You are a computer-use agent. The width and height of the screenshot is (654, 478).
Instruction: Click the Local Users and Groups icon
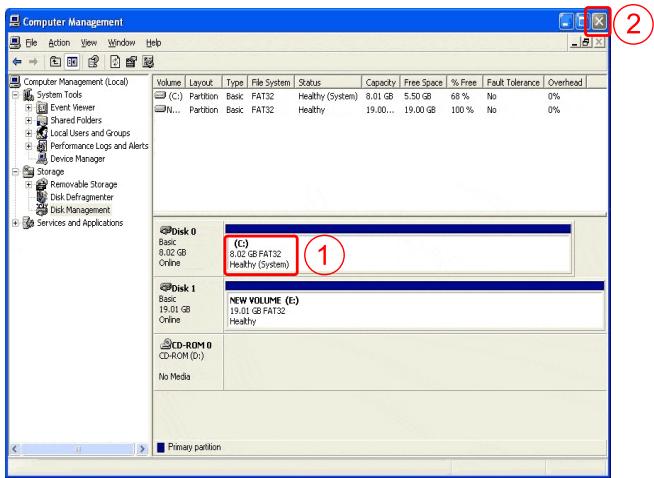42,133
